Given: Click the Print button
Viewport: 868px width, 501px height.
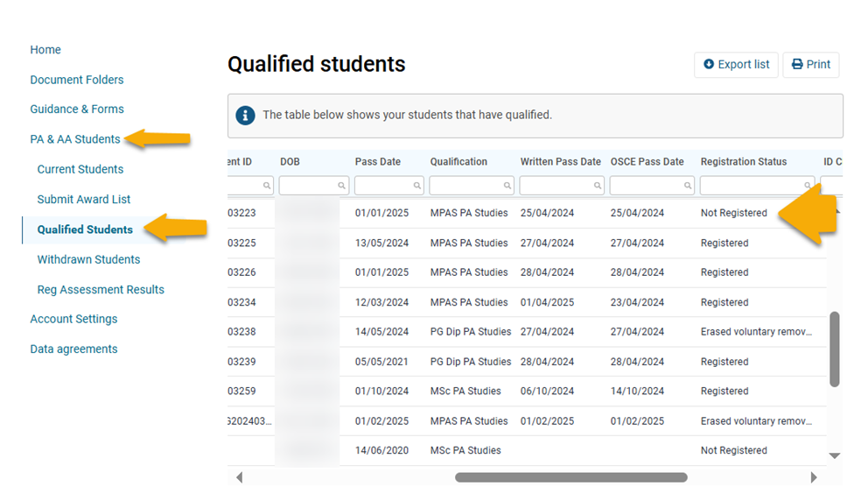Looking at the screenshot, I should tap(811, 65).
